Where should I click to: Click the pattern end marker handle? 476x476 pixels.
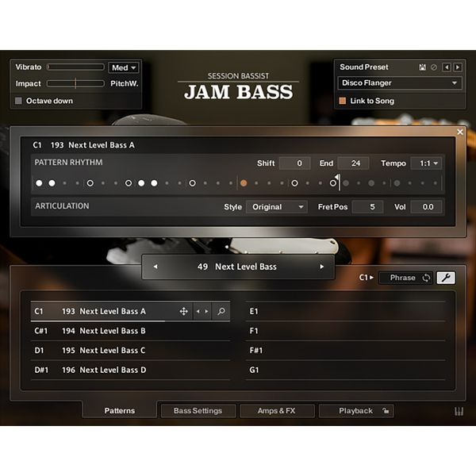point(338,177)
